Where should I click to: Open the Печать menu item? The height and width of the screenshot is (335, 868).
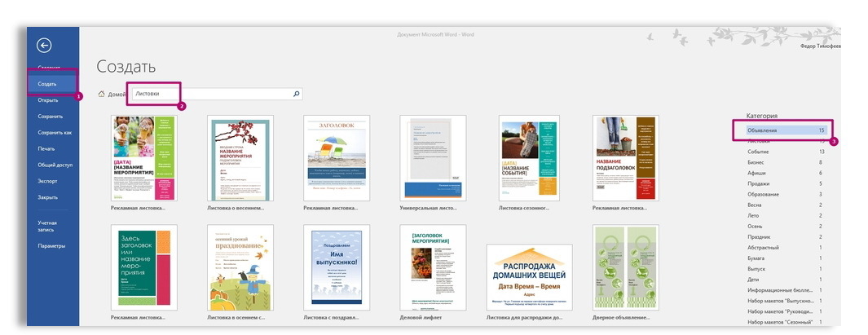(x=46, y=148)
